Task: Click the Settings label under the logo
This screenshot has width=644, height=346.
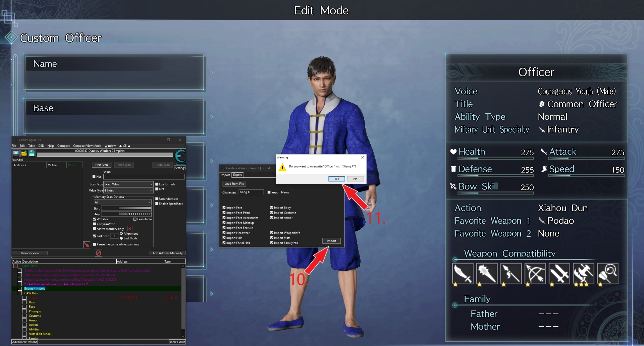Action: click(180, 168)
